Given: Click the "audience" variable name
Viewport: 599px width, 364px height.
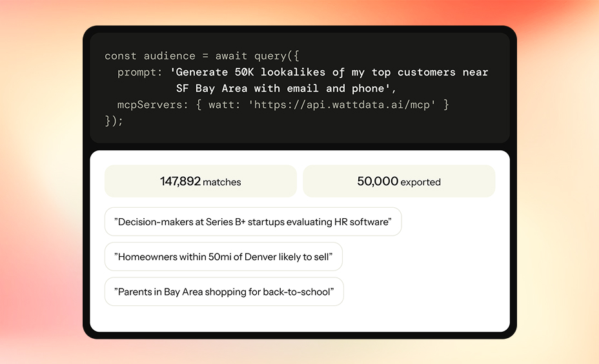Looking at the screenshot, I should (x=170, y=56).
